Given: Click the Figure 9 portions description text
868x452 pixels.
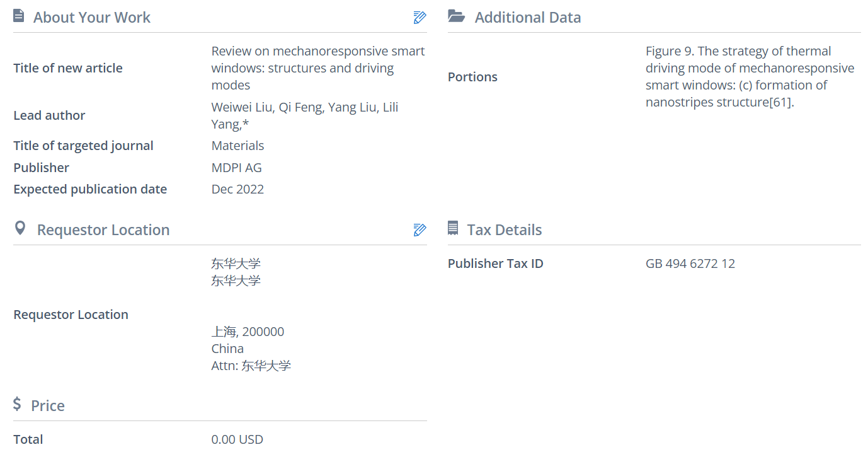Looking at the screenshot, I should click(750, 76).
